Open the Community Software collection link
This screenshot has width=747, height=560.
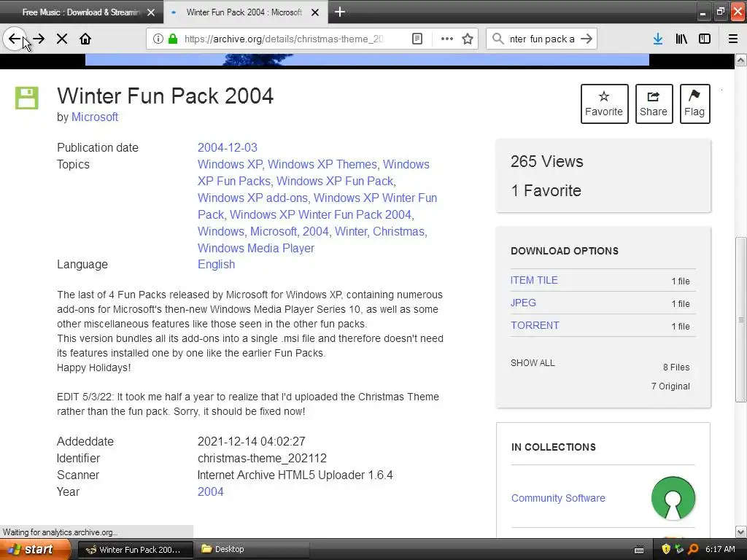point(558,498)
